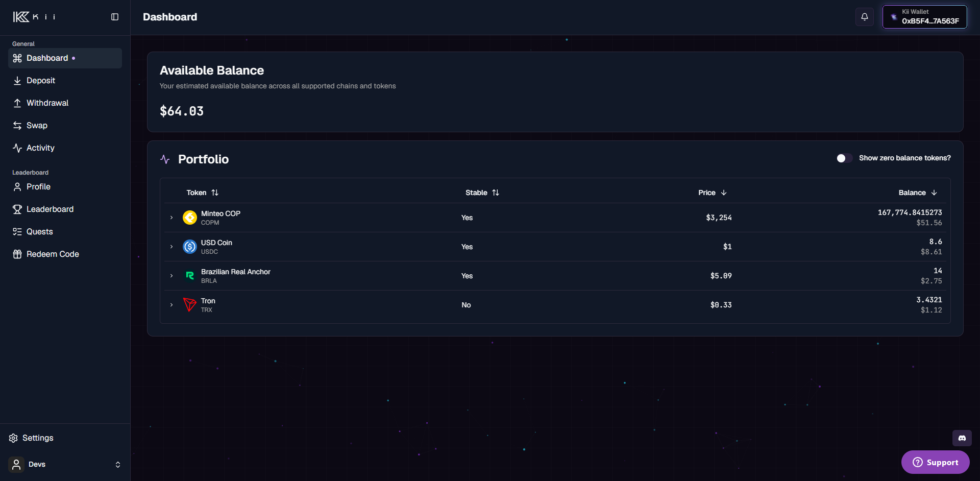The image size is (980, 481).
Task: Click the USD Coin token icon
Action: [190, 247]
